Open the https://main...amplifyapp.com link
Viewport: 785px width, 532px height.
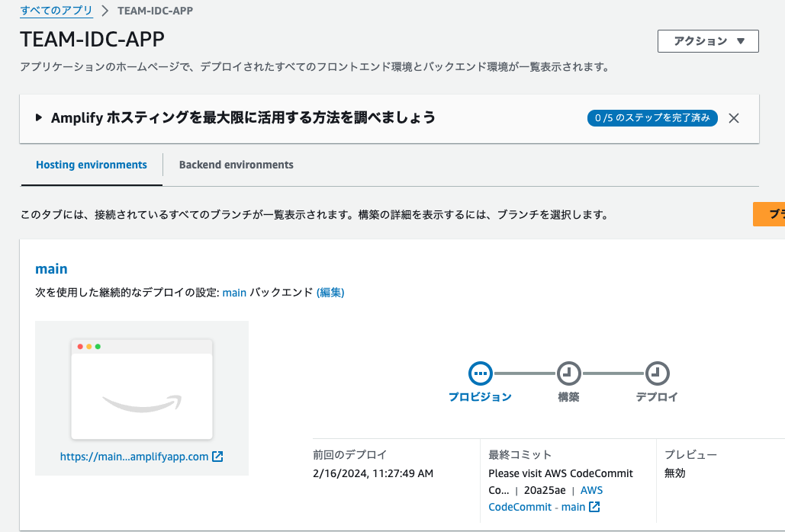(134, 457)
